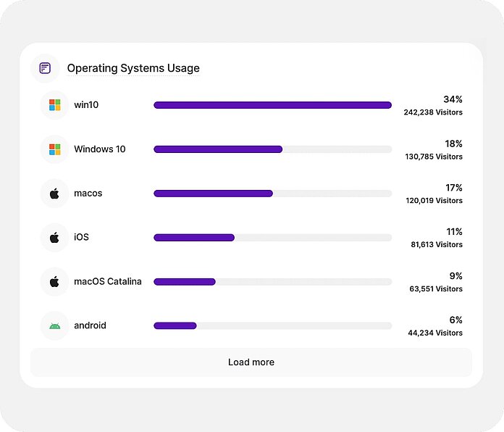Viewport: 504px width, 432px height.
Task: Click the android usage progress bar
Action: pyautogui.click(x=272, y=325)
